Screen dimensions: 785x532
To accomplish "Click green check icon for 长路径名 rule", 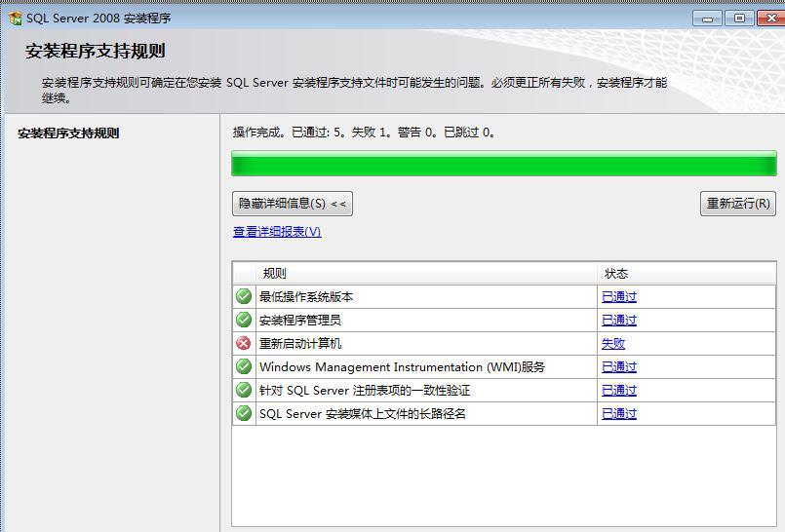I will pos(244,413).
